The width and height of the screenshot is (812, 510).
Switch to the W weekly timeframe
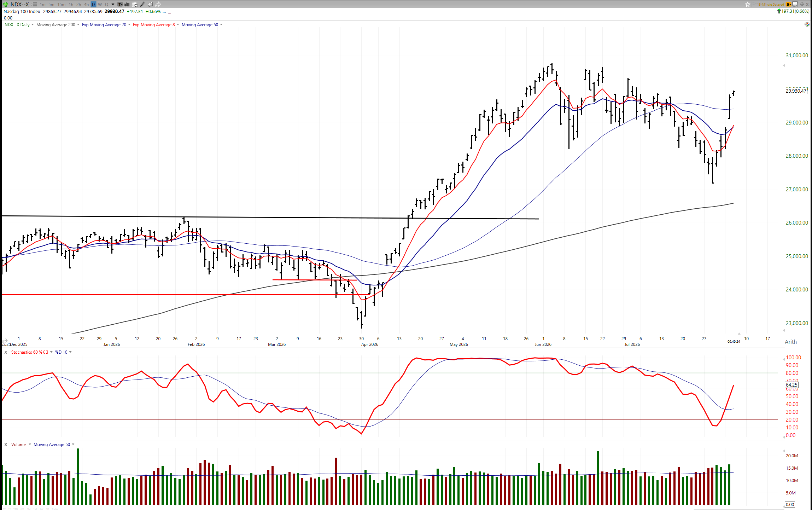coord(100,5)
